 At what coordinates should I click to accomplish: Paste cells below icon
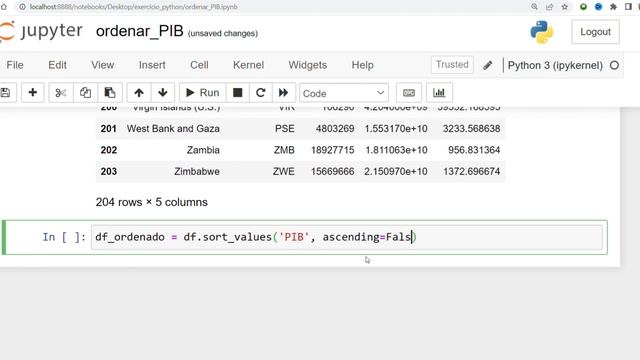(110, 93)
